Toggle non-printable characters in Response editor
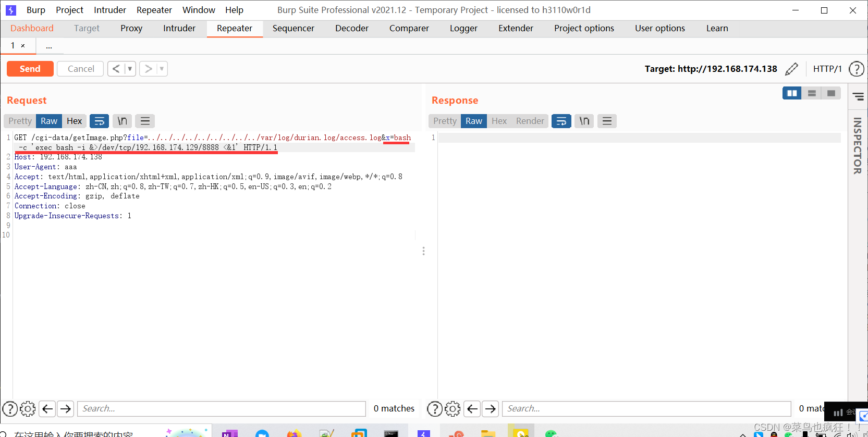Viewport: 868px width, 437px height. pyautogui.click(x=584, y=121)
